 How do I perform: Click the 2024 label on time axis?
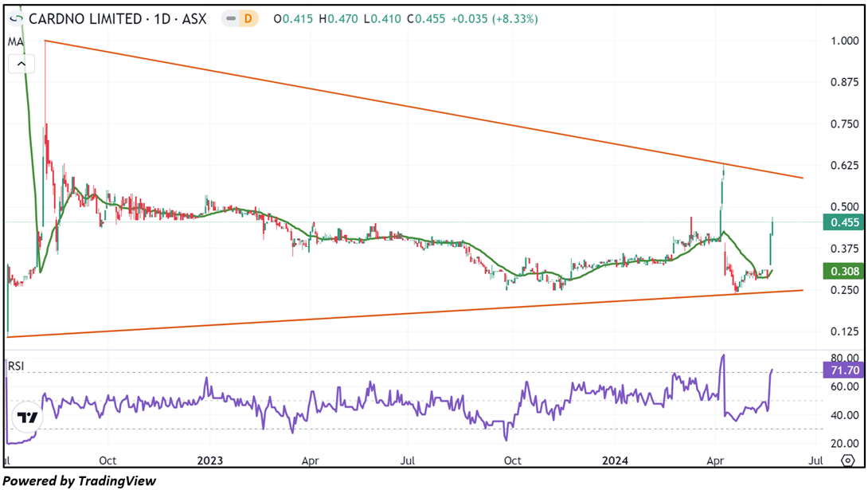click(x=615, y=461)
